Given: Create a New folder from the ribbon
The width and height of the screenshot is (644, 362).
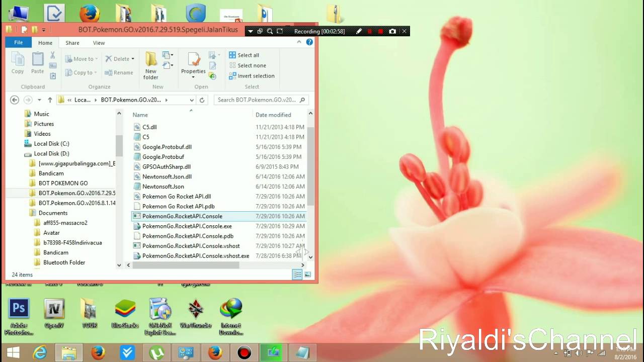Looking at the screenshot, I should 151,65.
